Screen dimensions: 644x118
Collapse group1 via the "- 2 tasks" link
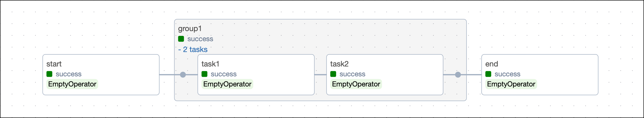[x=193, y=49]
